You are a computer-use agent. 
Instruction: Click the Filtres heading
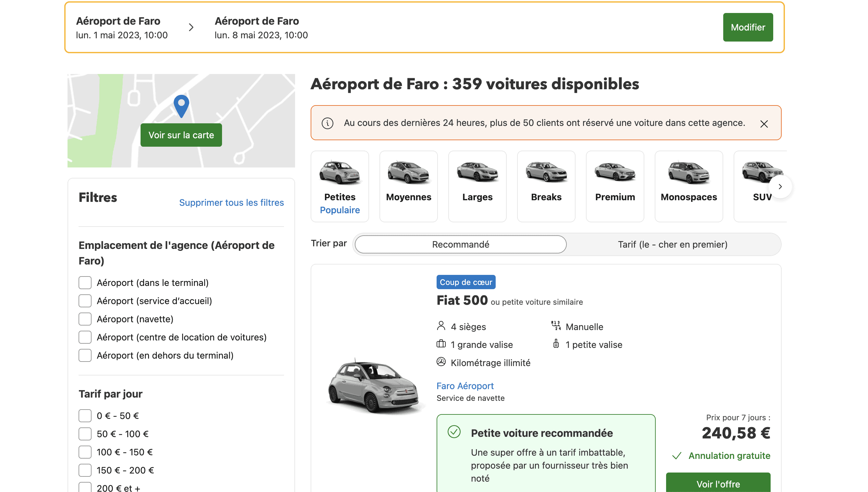click(x=98, y=198)
